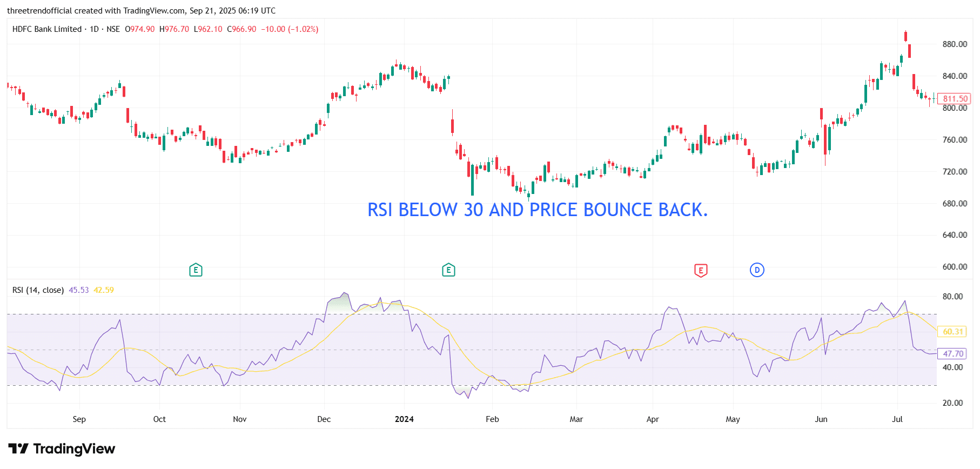
Task: Select the RSI BELOW 30 annotation text
Action: tap(538, 210)
